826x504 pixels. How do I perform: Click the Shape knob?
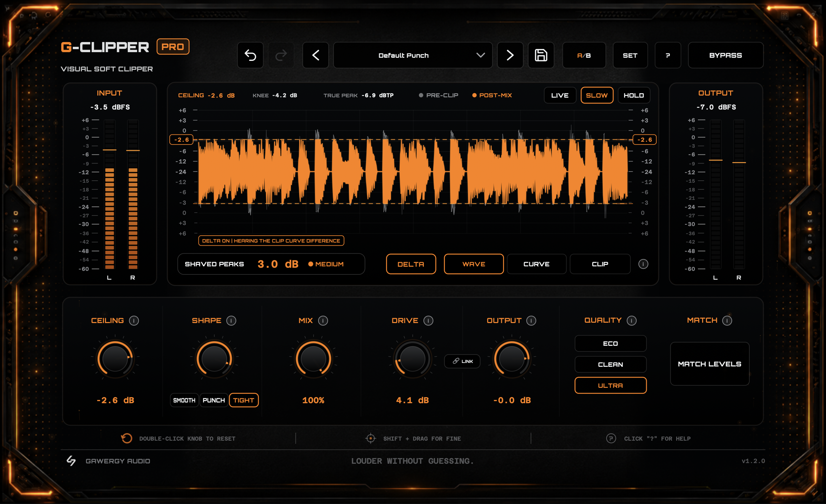(214, 358)
